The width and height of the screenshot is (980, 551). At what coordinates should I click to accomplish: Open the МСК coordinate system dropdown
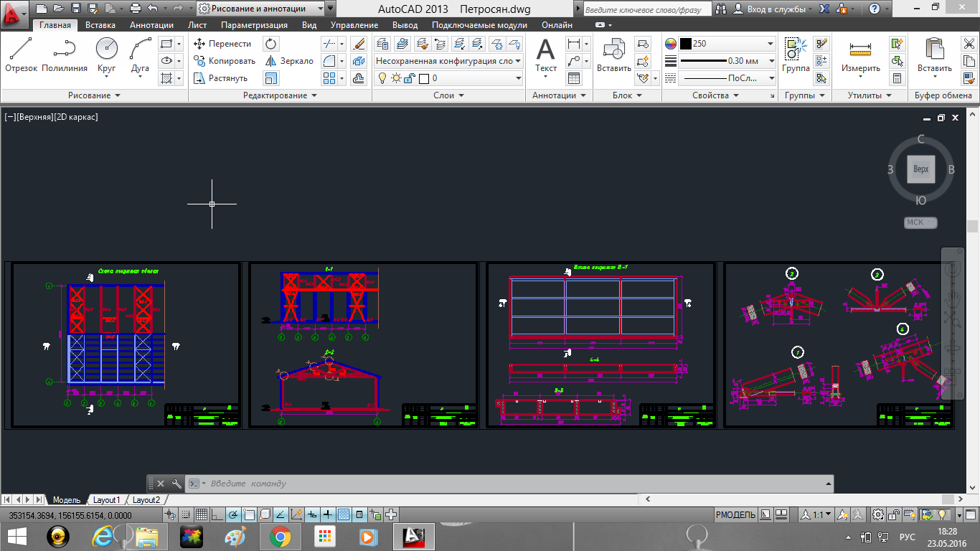click(x=920, y=222)
